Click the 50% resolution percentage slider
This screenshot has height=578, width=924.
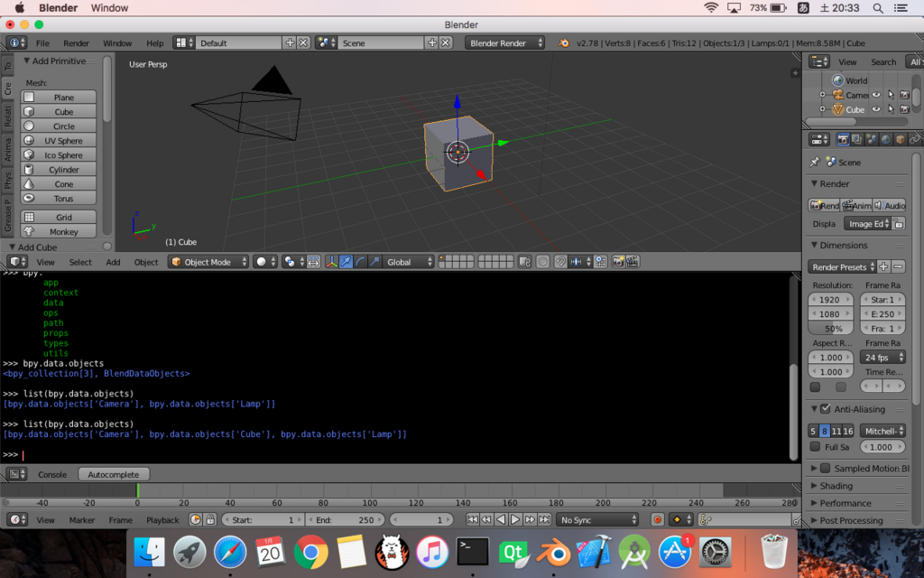click(830, 329)
